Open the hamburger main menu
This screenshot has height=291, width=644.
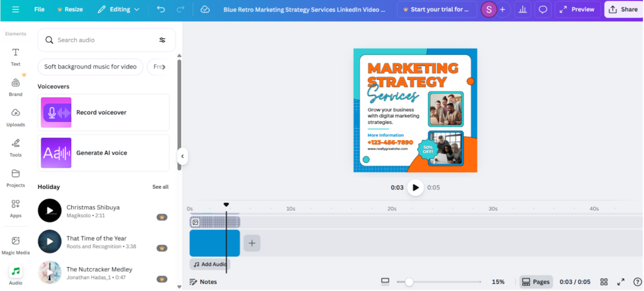(x=16, y=9)
